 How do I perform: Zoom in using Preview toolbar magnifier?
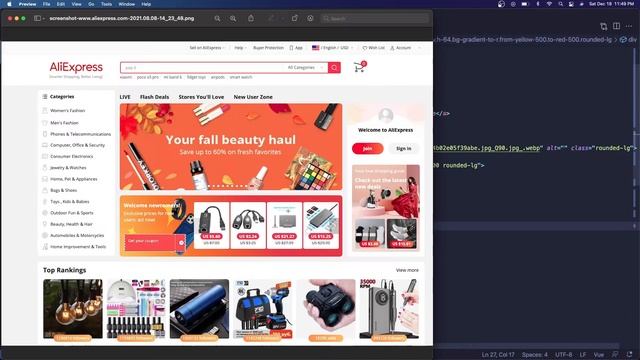tap(233, 18)
